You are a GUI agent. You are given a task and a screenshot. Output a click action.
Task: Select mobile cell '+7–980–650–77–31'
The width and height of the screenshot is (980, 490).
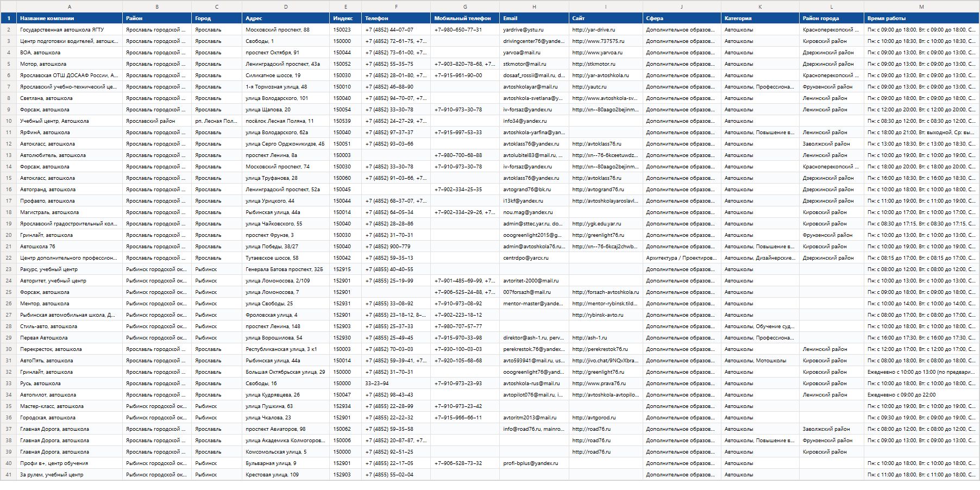tap(465, 30)
